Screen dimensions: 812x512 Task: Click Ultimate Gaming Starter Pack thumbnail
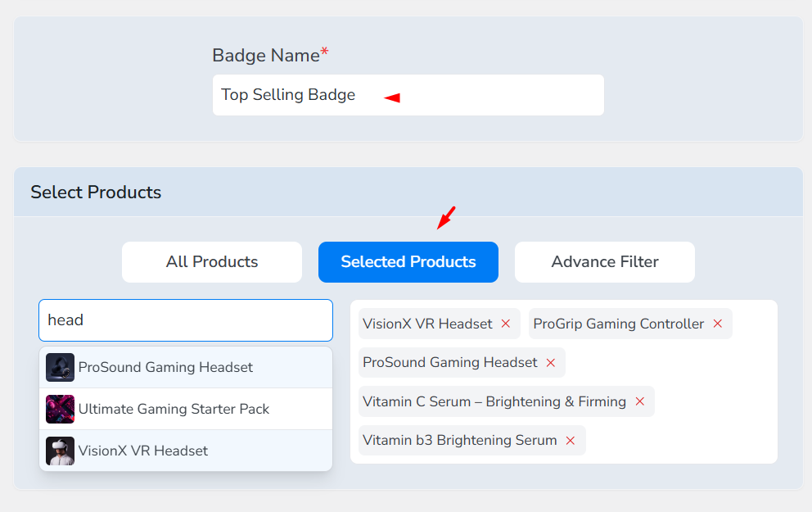click(x=60, y=409)
